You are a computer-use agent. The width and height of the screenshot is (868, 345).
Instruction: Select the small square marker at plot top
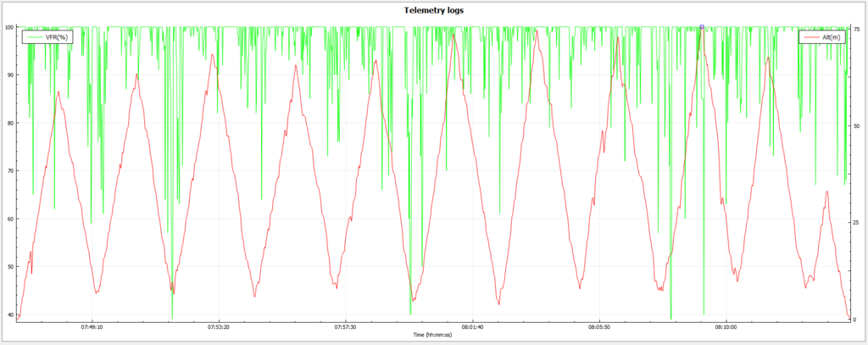tap(702, 27)
